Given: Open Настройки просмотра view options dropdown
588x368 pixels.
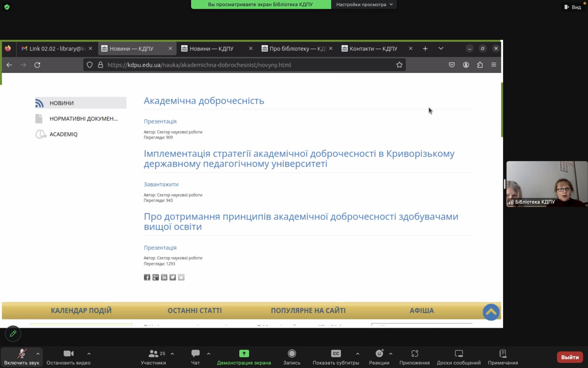Looking at the screenshot, I should 364,4.
